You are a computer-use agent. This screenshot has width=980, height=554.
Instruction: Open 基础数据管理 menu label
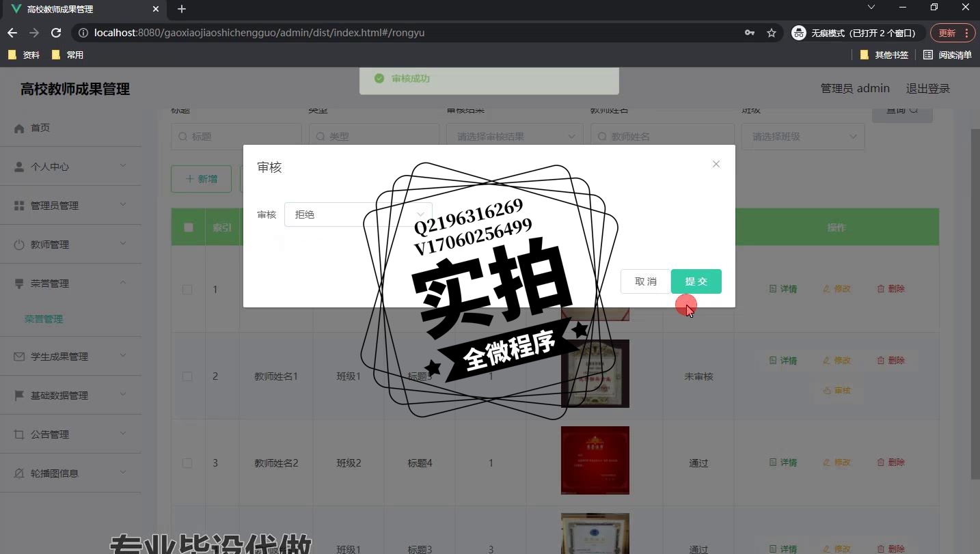[59, 396]
